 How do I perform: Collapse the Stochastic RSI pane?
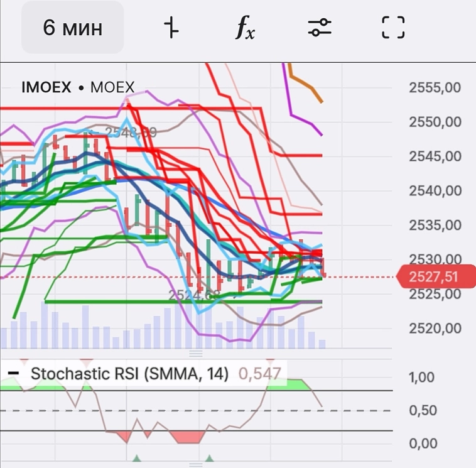coord(12,373)
